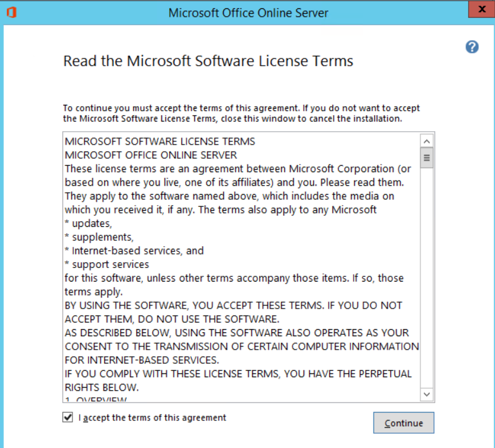Click the license scrollbar up arrow
The height and width of the screenshot is (448, 495).
[x=426, y=141]
